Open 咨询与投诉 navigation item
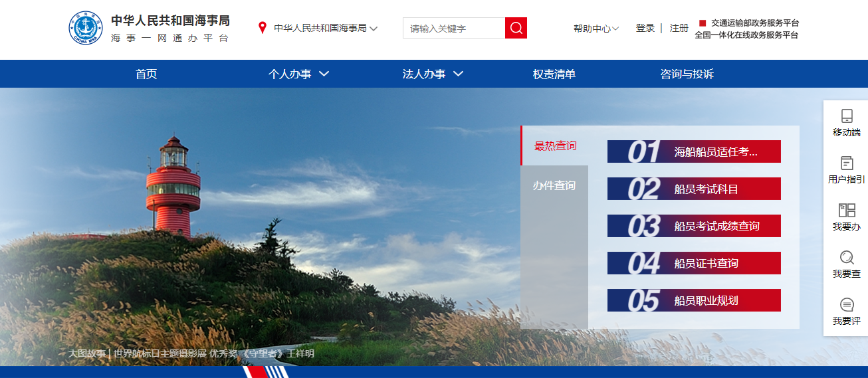Viewport: 868px width, 378px height. (687, 74)
